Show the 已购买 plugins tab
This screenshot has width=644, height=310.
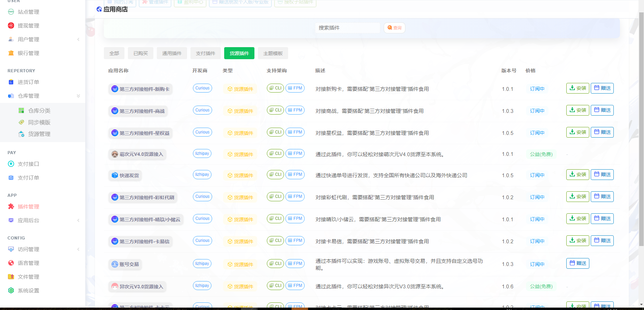pos(141,53)
